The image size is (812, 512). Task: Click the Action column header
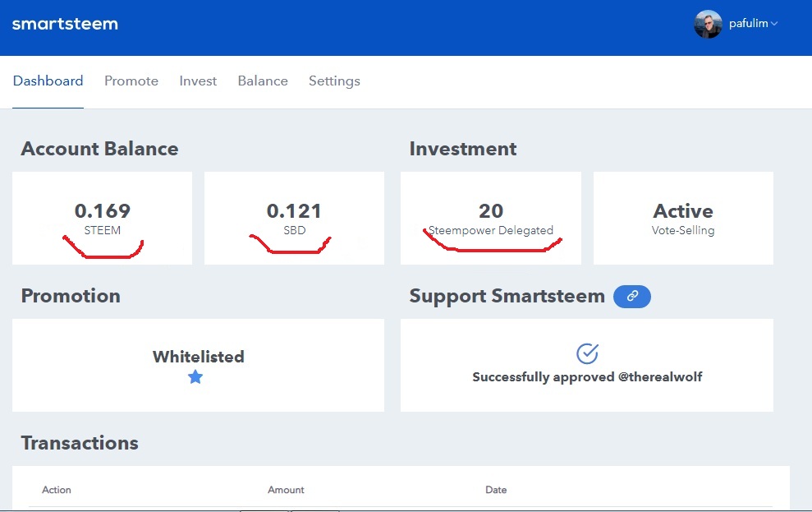click(57, 490)
